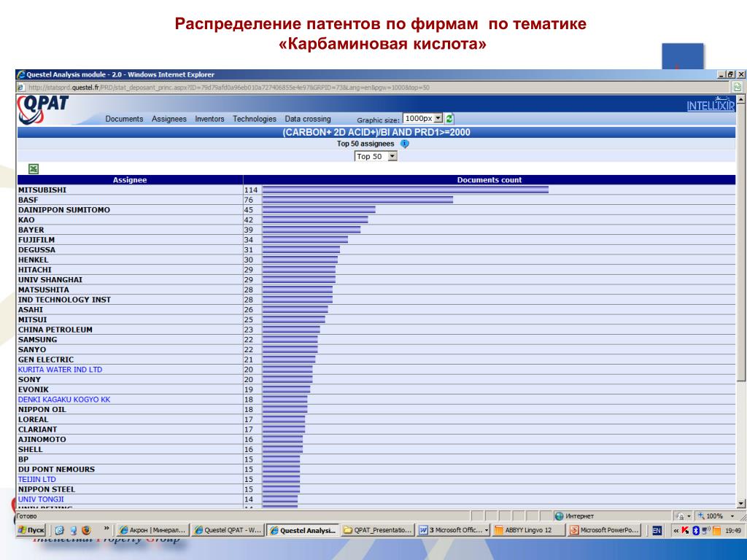Screen dimensions: 747x560
Task: Click the UNIV TONGJI link
Action: 41,499
